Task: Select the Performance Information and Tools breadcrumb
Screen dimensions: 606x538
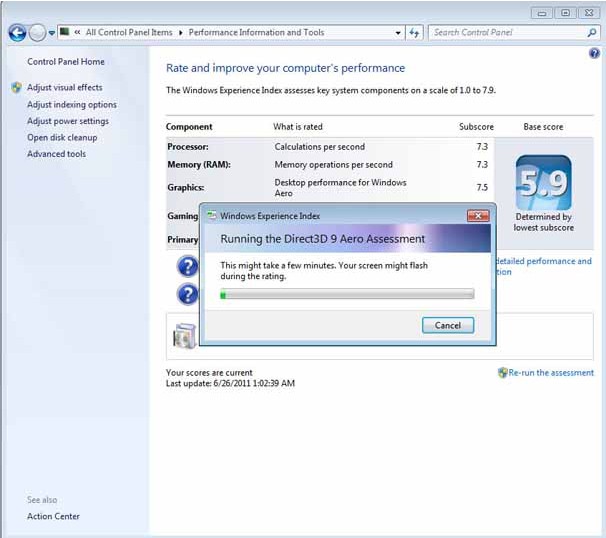Action: (256, 33)
